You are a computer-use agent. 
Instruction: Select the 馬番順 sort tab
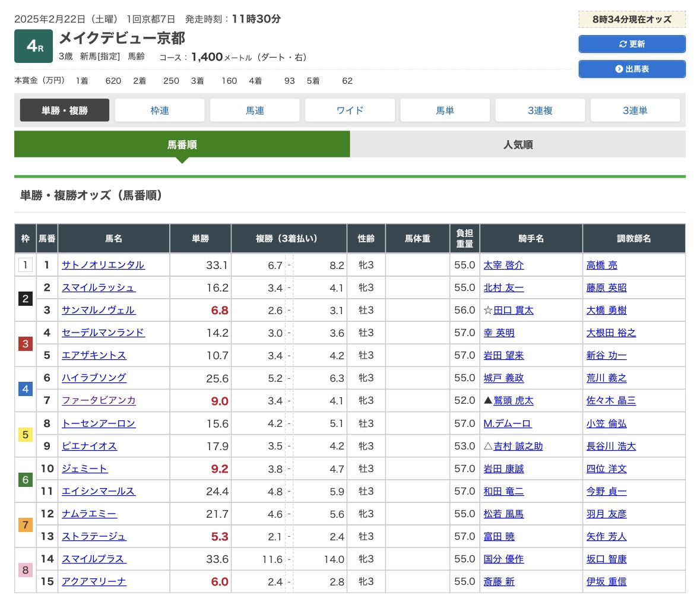182,144
